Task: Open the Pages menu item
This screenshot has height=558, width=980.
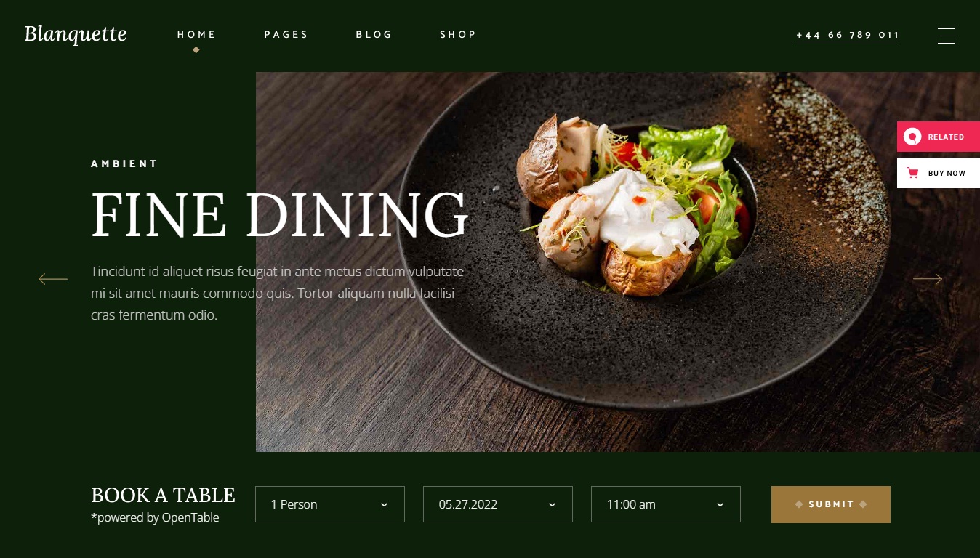Action: tap(286, 34)
